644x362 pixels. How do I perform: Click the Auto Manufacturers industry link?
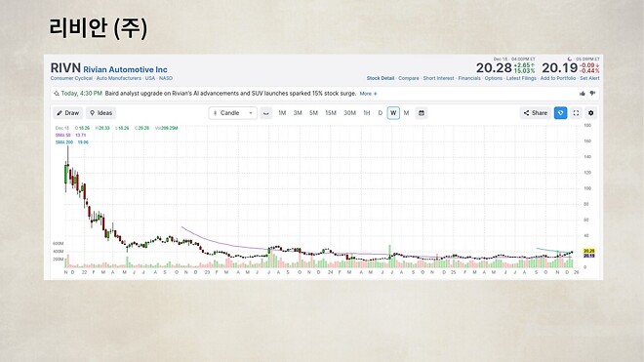tap(119, 78)
